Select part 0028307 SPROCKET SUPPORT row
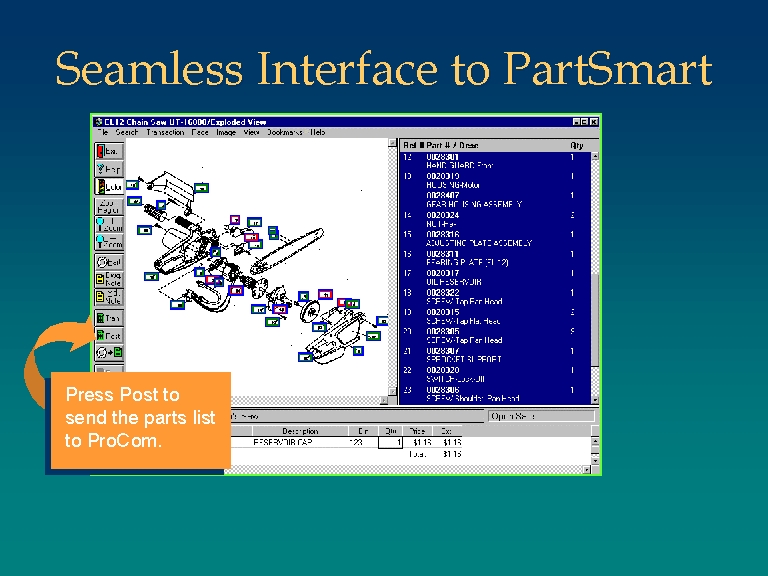 click(x=496, y=355)
